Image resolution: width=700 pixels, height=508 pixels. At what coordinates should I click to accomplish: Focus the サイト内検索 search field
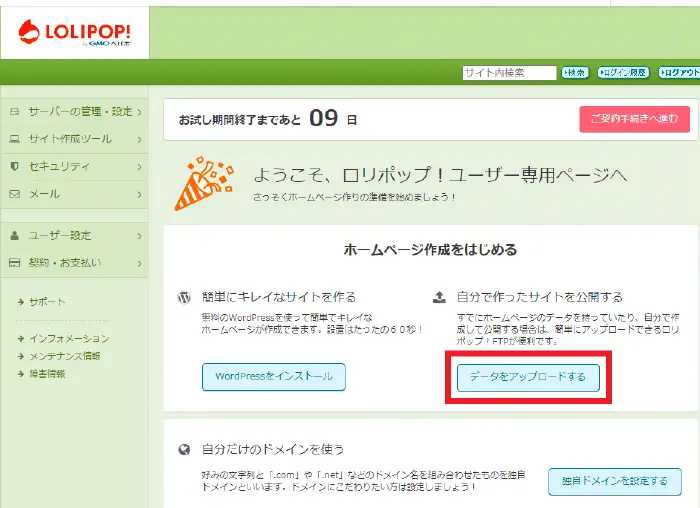pos(509,72)
